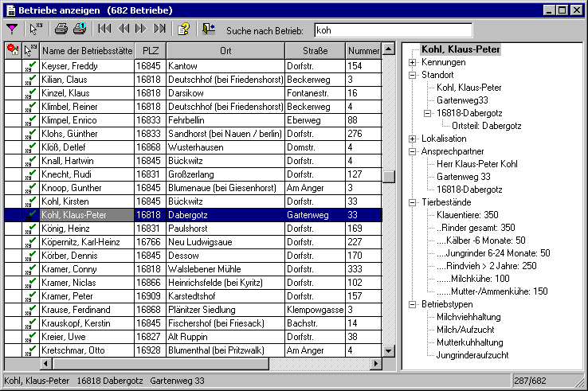Activate the selection cursor tool in toolbar

[x=36, y=29]
